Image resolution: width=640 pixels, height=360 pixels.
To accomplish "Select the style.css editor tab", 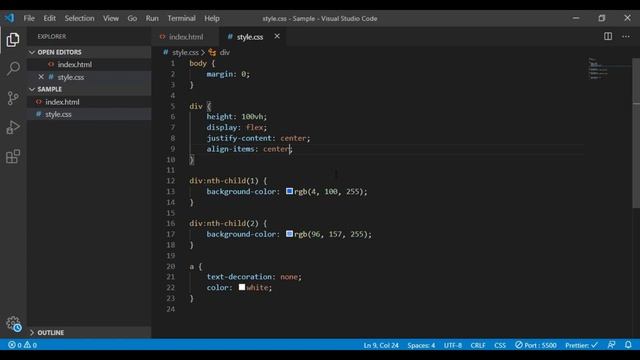I will coord(249,37).
